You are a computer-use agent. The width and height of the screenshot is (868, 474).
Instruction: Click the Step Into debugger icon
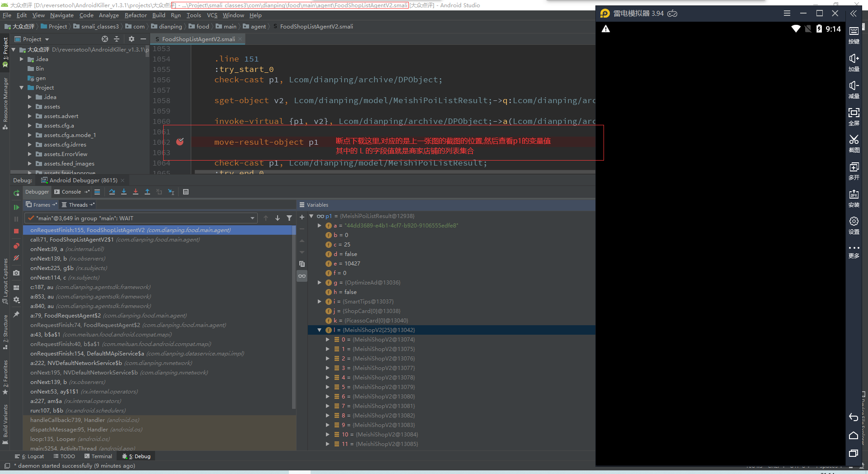[x=124, y=192]
